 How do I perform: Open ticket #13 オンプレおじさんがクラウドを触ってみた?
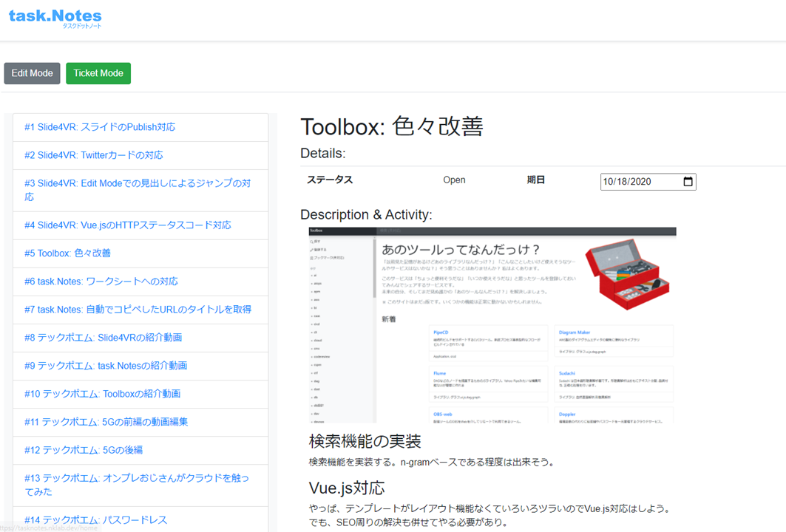pyautogui.click(x=140, y=485)
